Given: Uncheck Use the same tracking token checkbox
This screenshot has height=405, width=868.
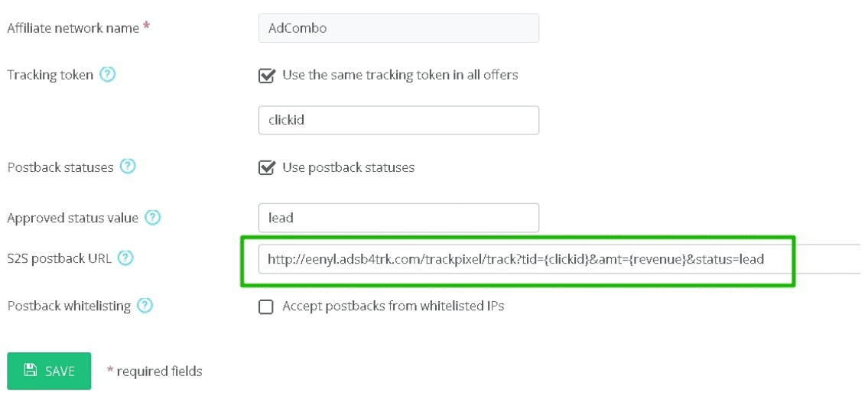Looking at the screenshot, I should click(x=266, y=75).
